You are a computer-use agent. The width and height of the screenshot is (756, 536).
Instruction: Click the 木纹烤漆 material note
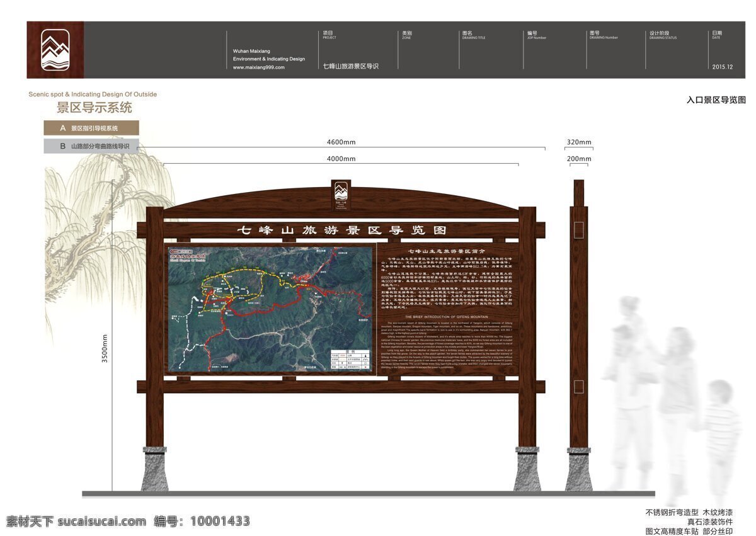(x=718, y=513)
